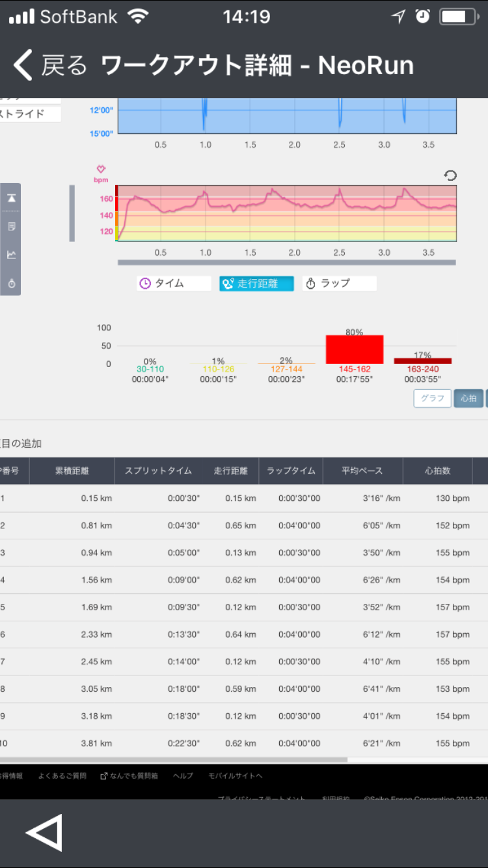Open the よくあるご質問 footer link
488x868 pixels.
coord(62,776)
